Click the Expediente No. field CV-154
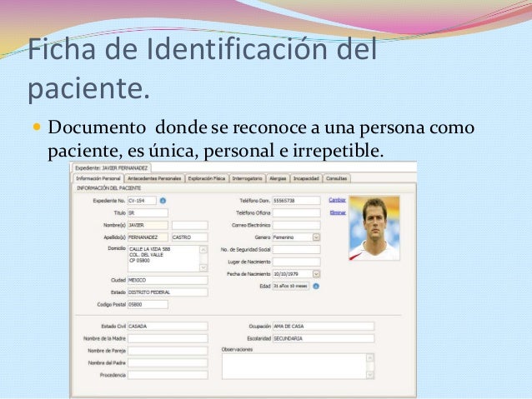 click(142, 201)
